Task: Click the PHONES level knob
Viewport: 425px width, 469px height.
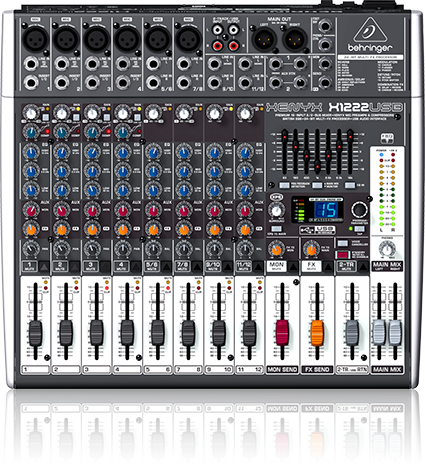Action: click(387, 249)
